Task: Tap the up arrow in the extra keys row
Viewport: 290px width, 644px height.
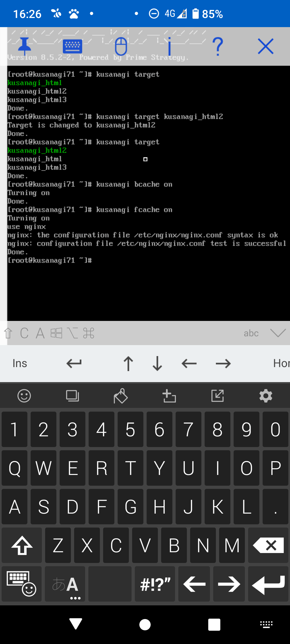Action: tap(128, 363)
